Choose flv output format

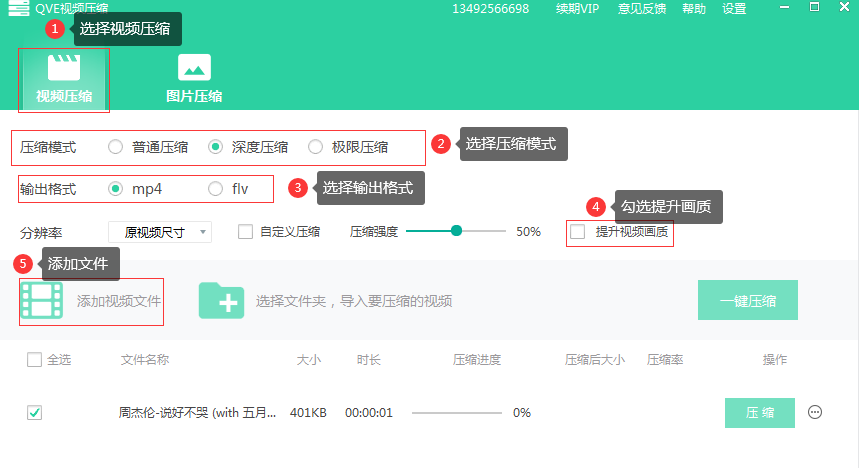(x=215, y=189)
